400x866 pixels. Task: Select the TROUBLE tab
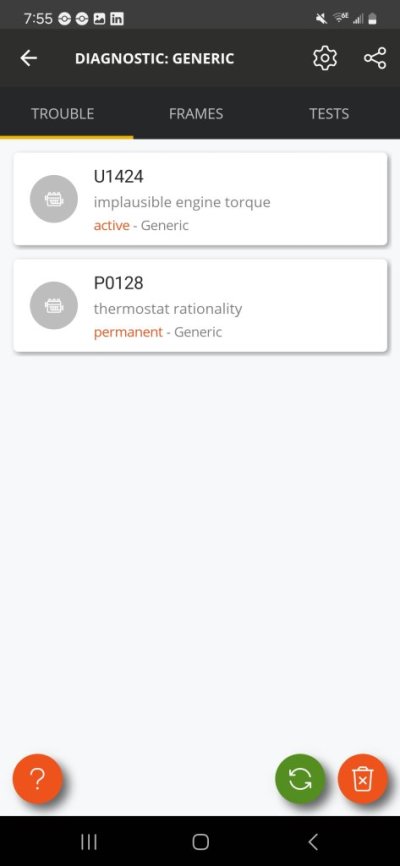tap(62, 114)
